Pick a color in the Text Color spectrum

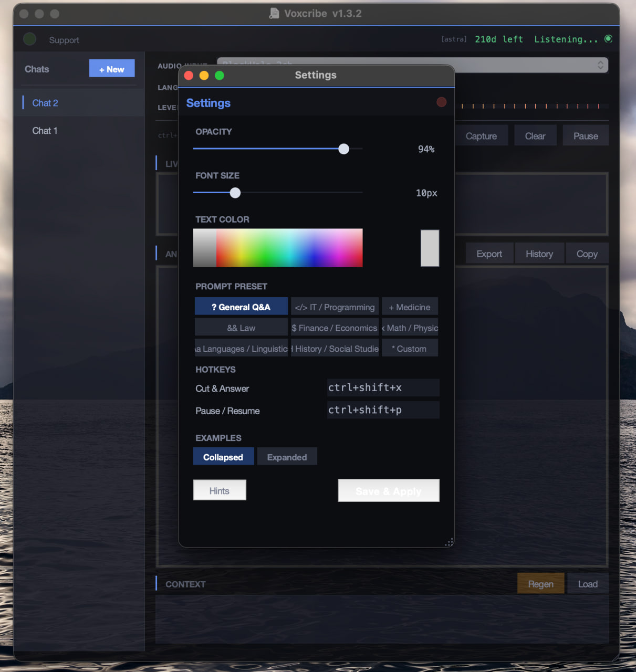278,248
